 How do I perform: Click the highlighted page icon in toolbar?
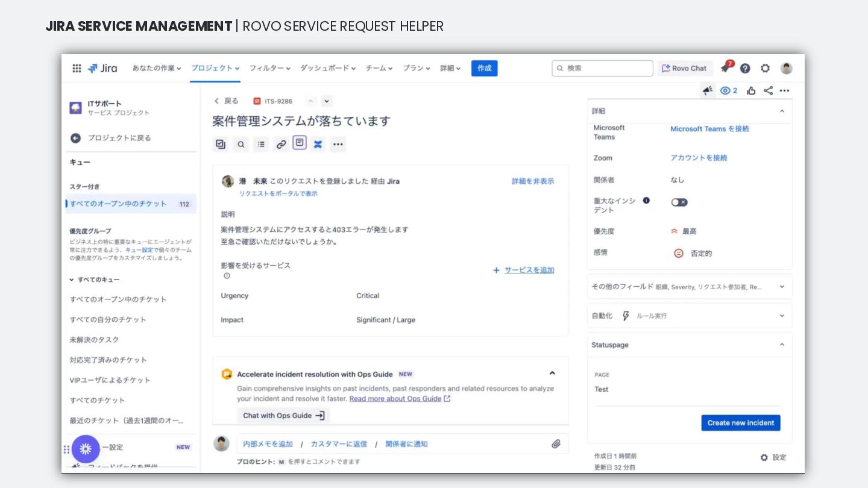300,143
